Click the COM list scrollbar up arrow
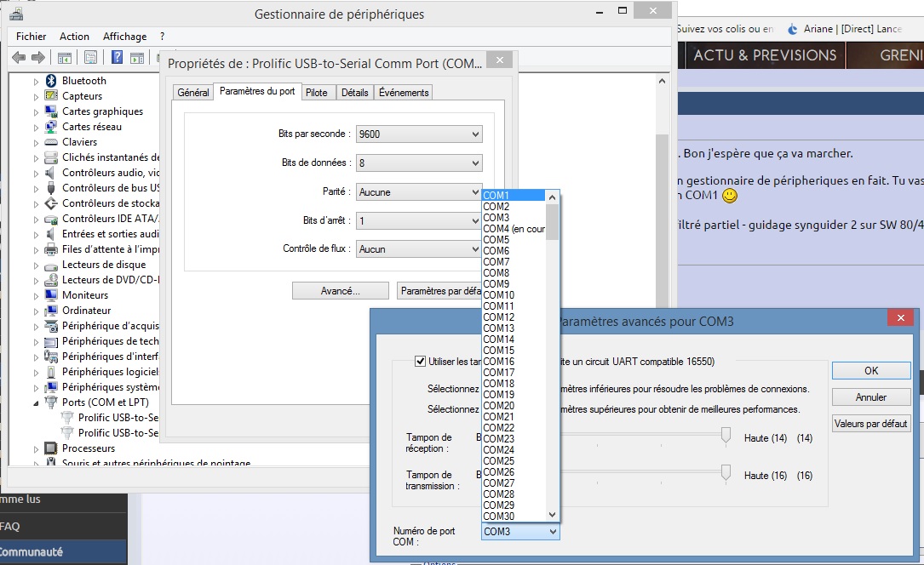Viewport: 924px width, 565px height. [552, 197]
